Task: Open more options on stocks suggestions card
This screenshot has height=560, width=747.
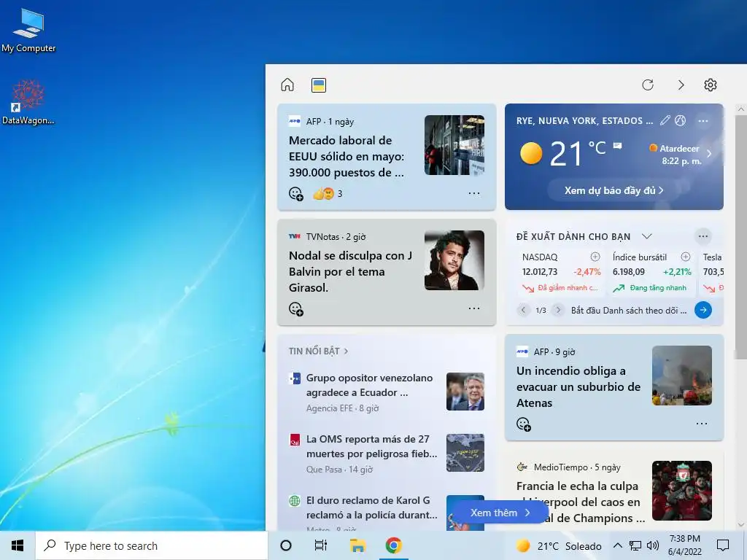Action: [x=703, y=236]
